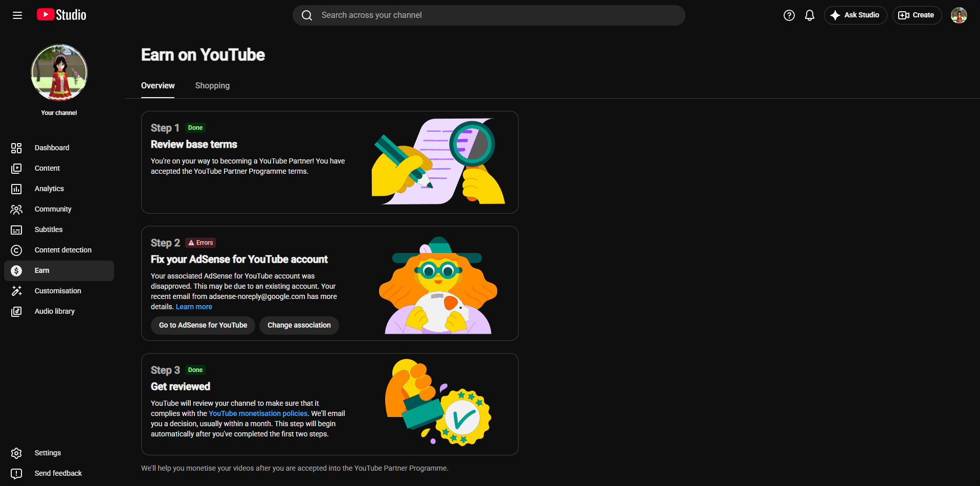Click the Audio library icon
Image resolution: width=980 pixels, height=486 pixels.
tap(16, 312)
